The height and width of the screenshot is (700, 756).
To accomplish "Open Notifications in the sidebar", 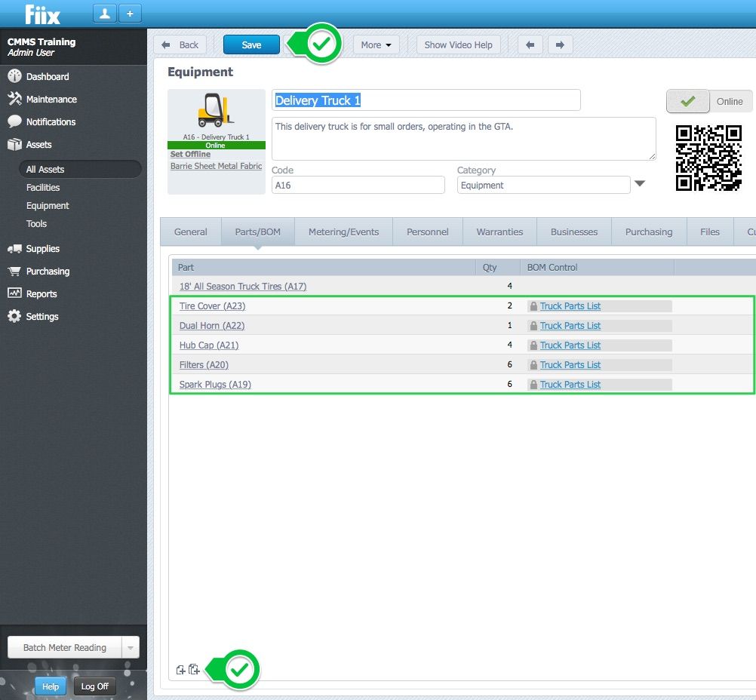I will [x=51, y=121].
